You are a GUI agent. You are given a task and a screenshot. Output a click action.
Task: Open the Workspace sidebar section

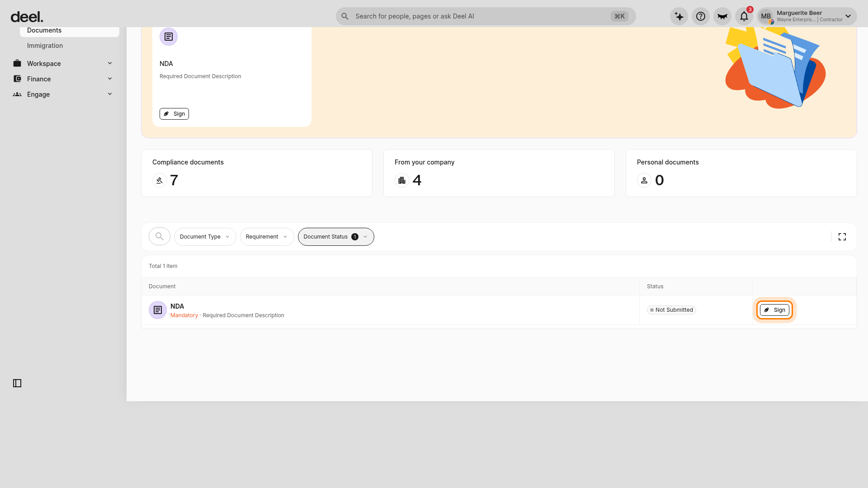pos(63,64)
